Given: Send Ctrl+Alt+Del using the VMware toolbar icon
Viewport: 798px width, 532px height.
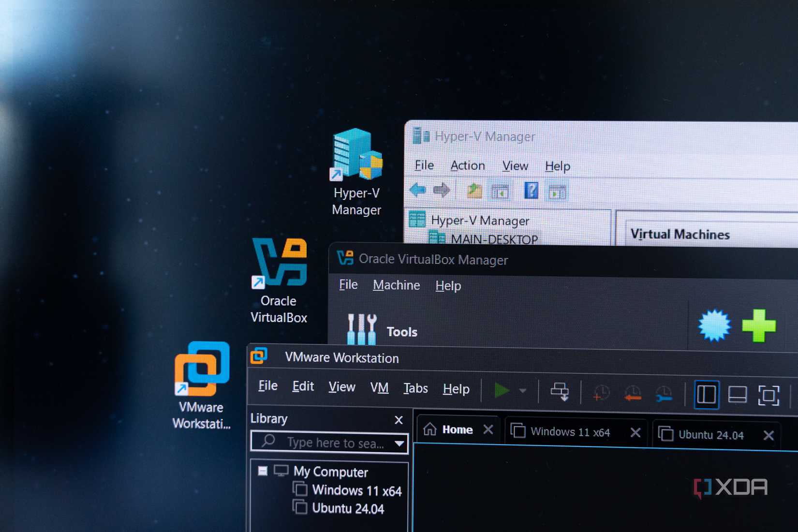Looking at the screenshot, I should 561,392.
